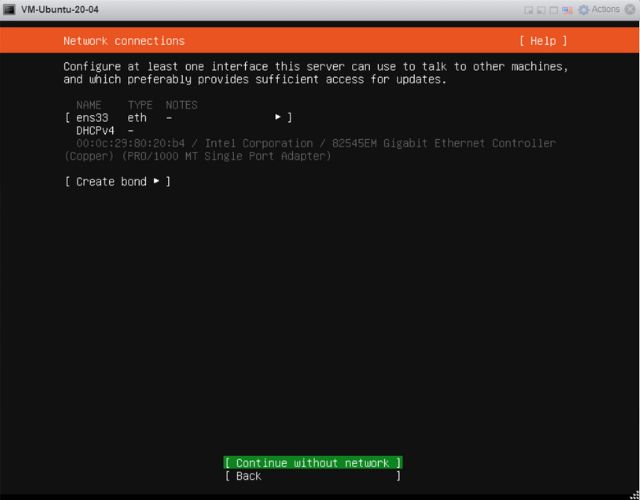Select Continue without network

coord(313,462)
